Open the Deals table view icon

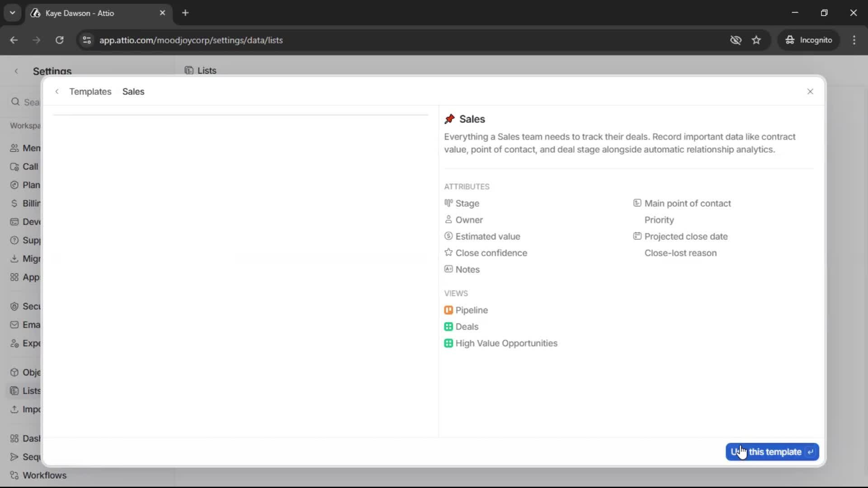pyautogui.click(x=448, y=327)
